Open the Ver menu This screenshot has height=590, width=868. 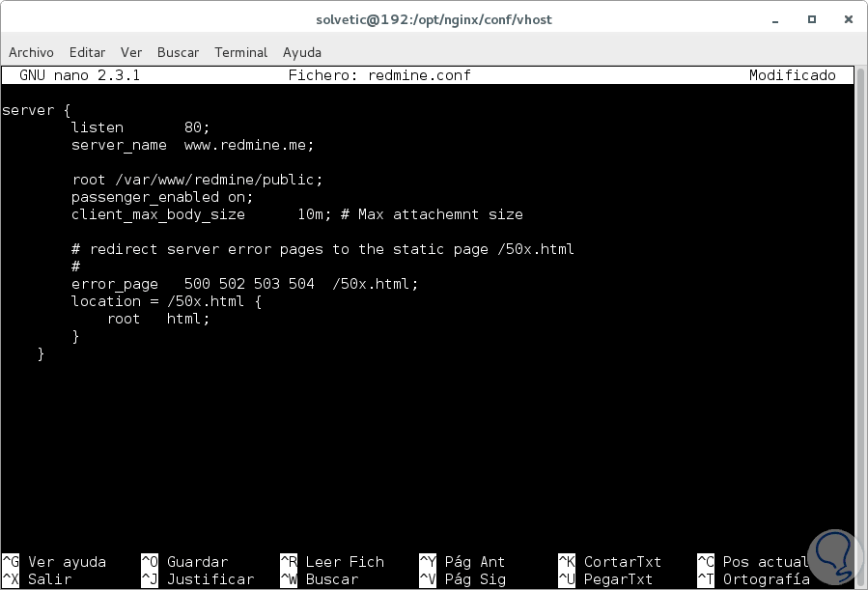click(x=130, y=52)
